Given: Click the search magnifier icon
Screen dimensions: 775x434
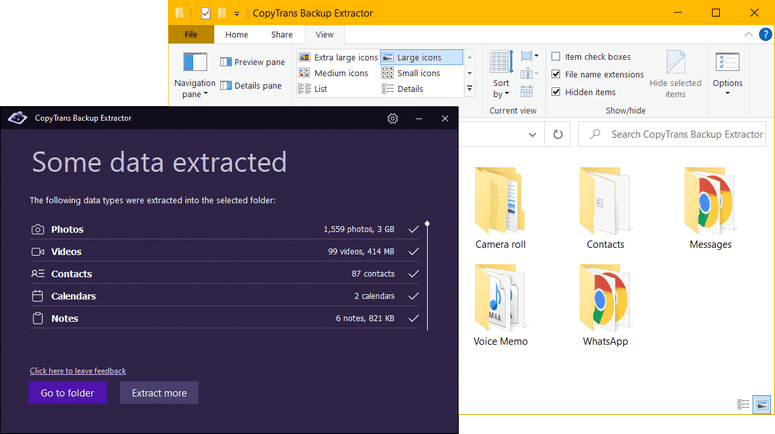Looking at the screenshot, I should [x=595, y=134].
